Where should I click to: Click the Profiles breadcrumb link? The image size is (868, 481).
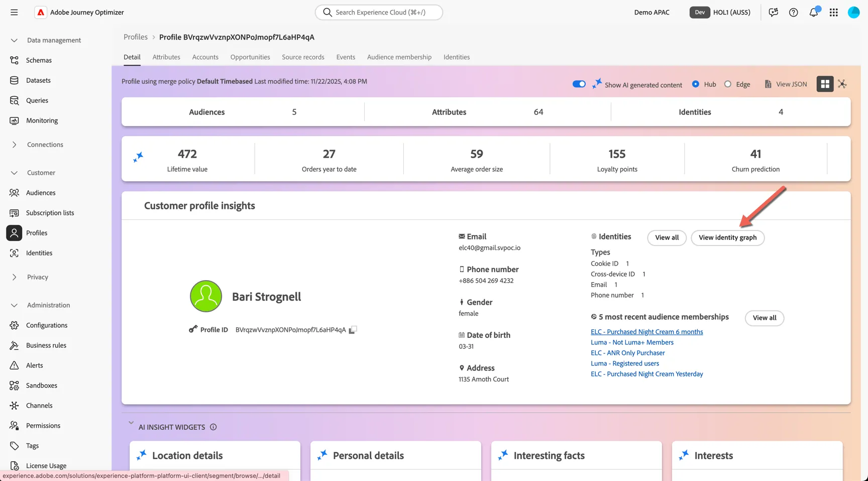136,37
